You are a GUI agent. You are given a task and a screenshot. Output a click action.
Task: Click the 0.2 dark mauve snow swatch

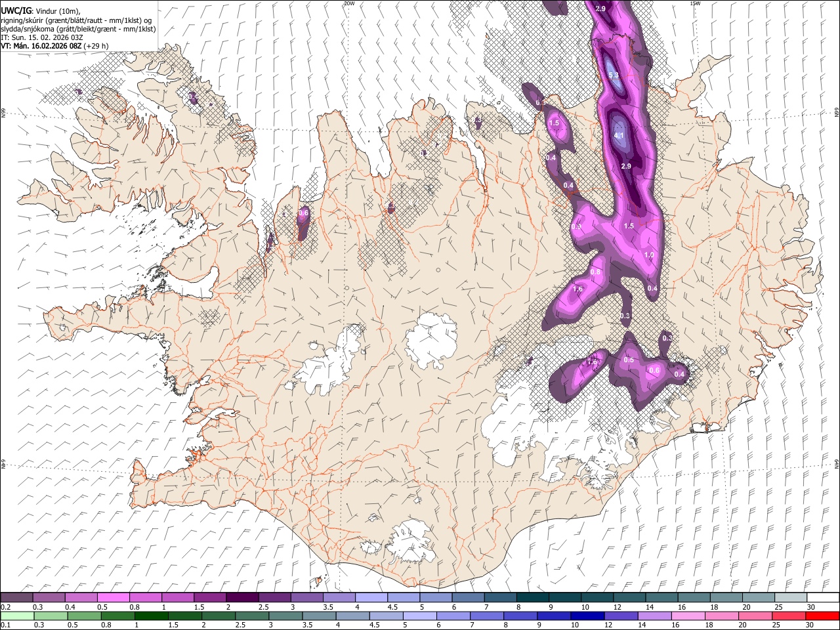pos(16,598)
